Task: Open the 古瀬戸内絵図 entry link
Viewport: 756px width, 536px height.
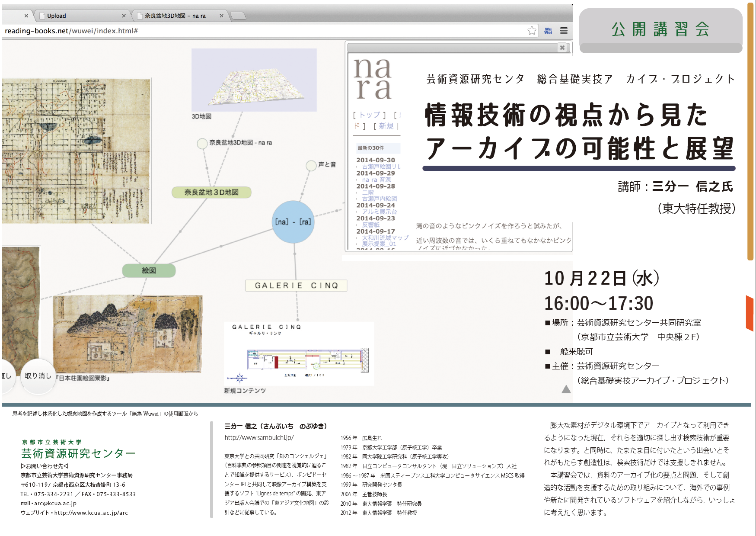Action: pos(380,199)
